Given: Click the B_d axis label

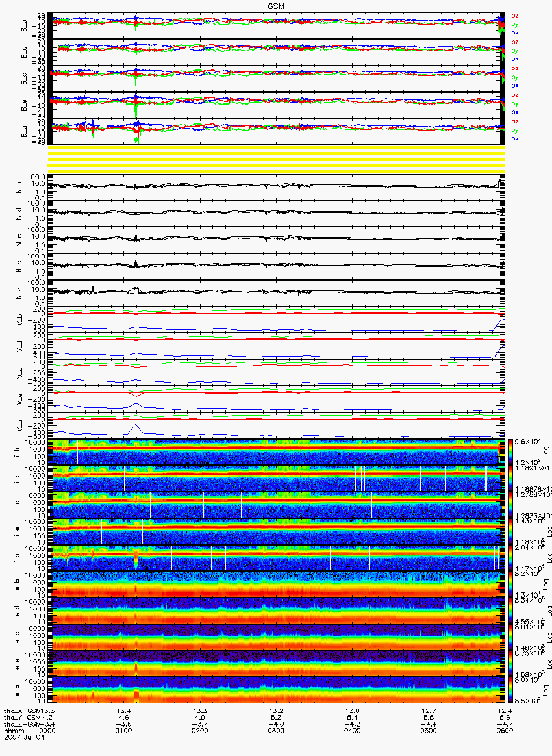Looking at the screenshot, I should coord(23,53).
